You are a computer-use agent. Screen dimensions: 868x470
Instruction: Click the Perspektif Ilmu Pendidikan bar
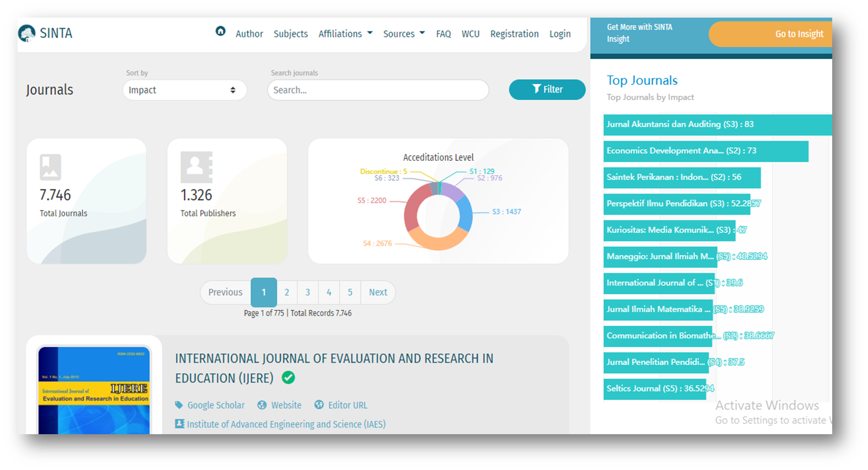pos(677,204)
